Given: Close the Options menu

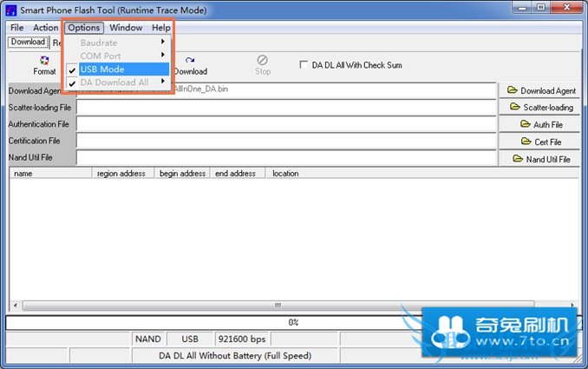Looking at the screenshot, I should (83, 28).
